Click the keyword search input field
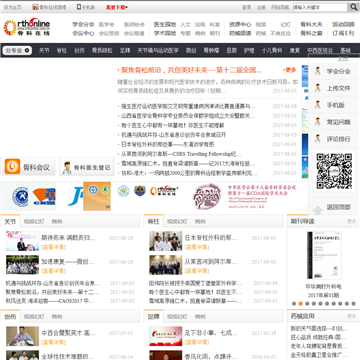Screen dimensions: 360x360 pos(320,7)
